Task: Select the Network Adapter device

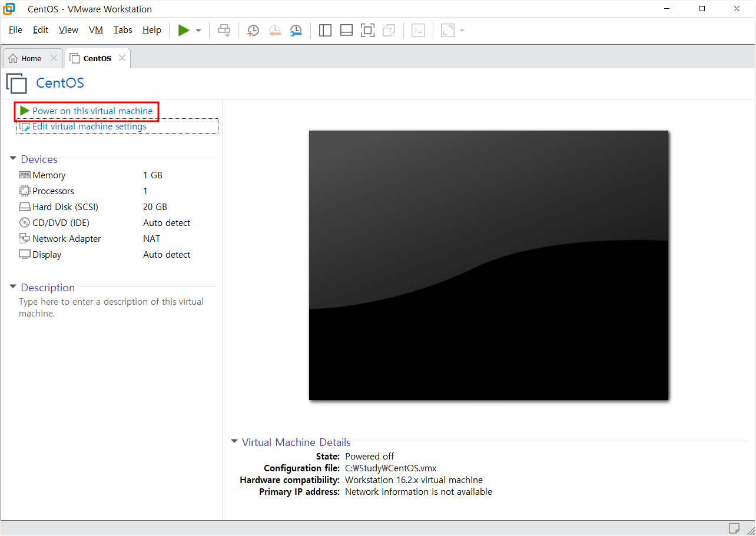Action: pos(117,239)
